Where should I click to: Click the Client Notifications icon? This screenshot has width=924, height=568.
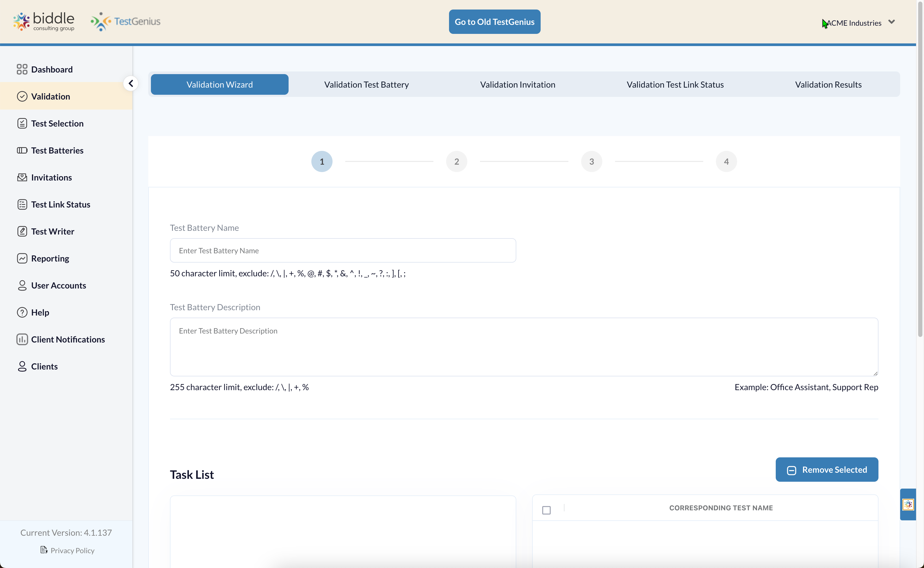point(22,340)
